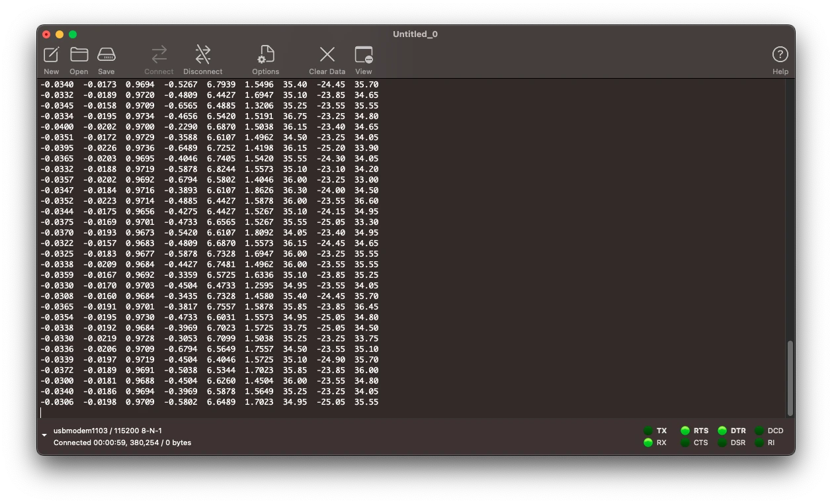Click the CTS status light
Image resolution: width=832 pixels, height=504 pixels.
685,442
